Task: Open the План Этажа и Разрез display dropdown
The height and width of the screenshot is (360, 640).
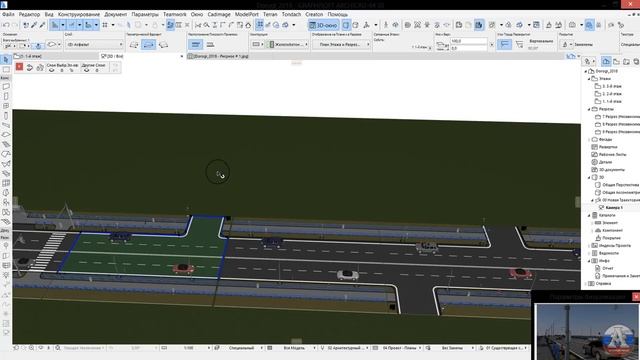Action: (341, 44)
